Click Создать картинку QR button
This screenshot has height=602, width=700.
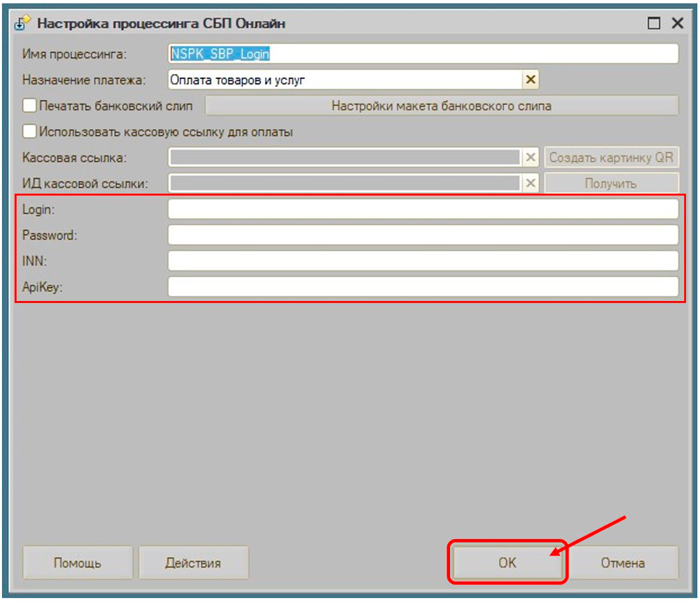611,157
